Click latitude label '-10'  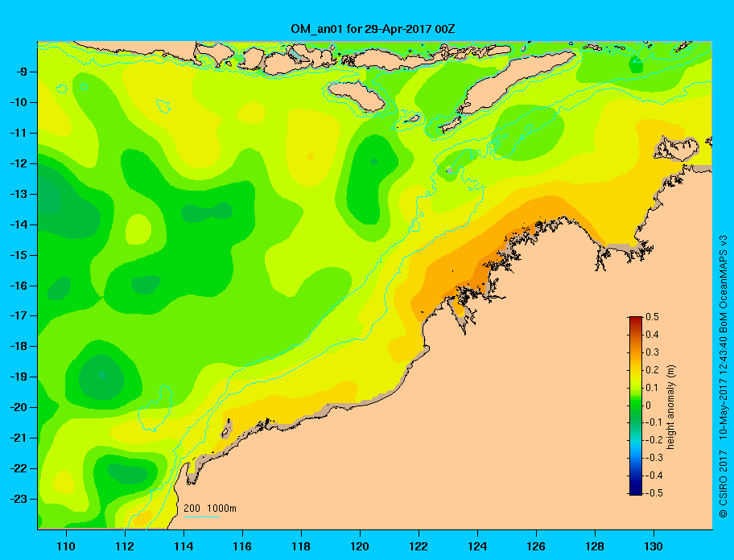tap(18, 102)
